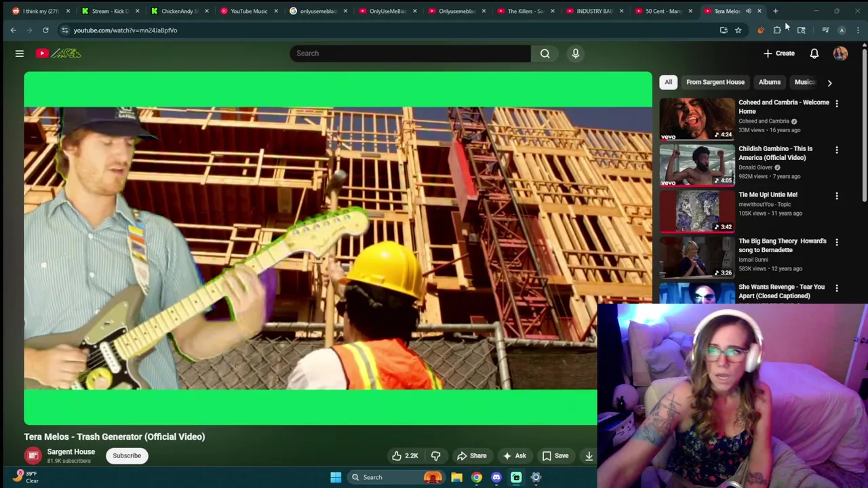This screenshot has width=868, height=488.
Task: Open options for This Is America video
Action: point(837,150)
